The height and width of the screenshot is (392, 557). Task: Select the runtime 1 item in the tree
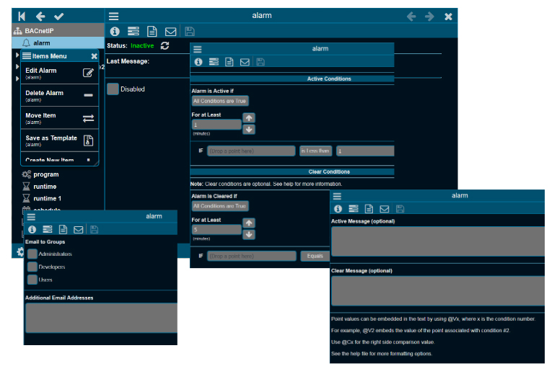coord(47,198)
